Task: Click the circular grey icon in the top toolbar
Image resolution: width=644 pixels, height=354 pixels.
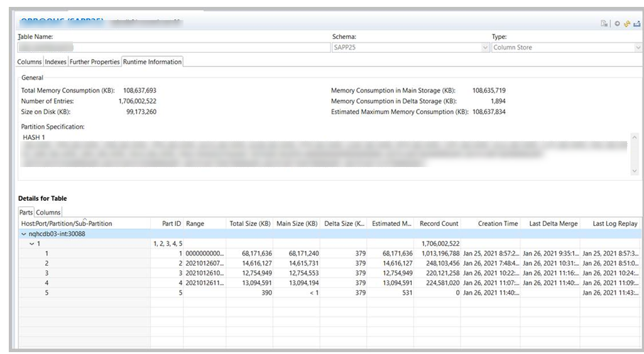Action: (x=617, y=24)
